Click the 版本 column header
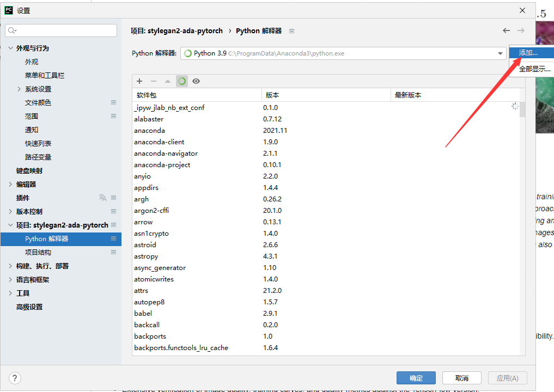The width and height of the screenshot is (554, 392). tap(326, 95)
